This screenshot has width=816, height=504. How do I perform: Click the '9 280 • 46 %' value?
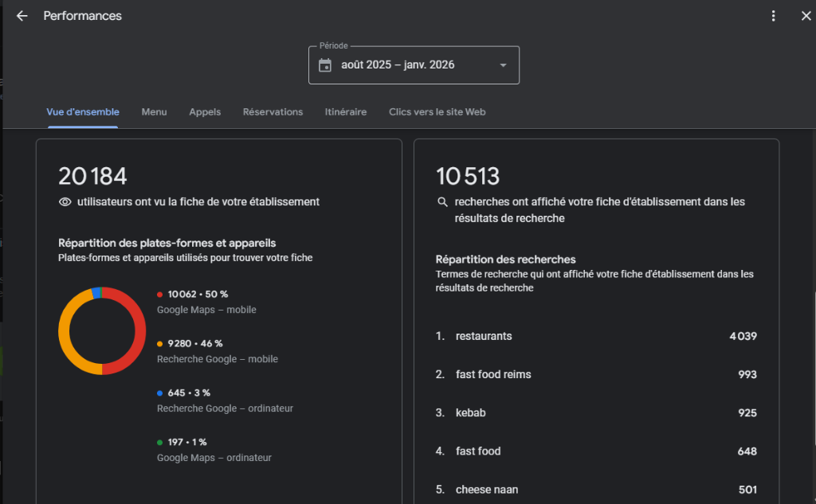point(195,344)
